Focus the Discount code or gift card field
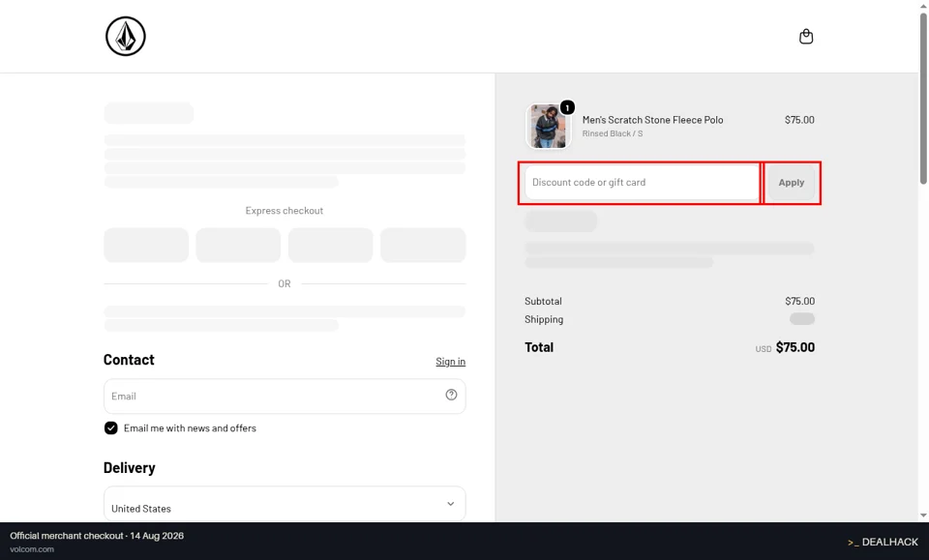The image size is (929, 560). [x=642, y=183]
